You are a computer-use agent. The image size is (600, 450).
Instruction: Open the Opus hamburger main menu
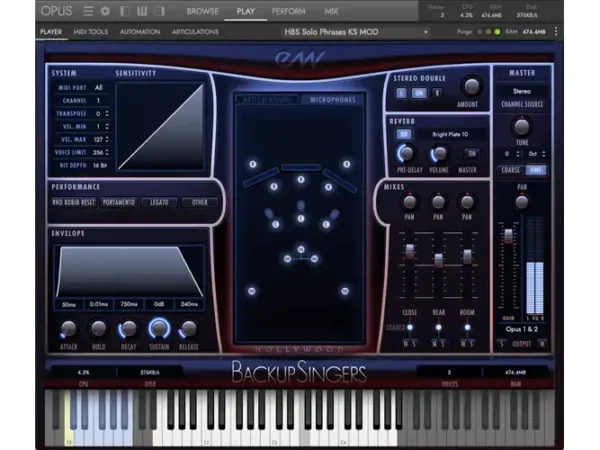pyautogui.click(x=88, y=11)
